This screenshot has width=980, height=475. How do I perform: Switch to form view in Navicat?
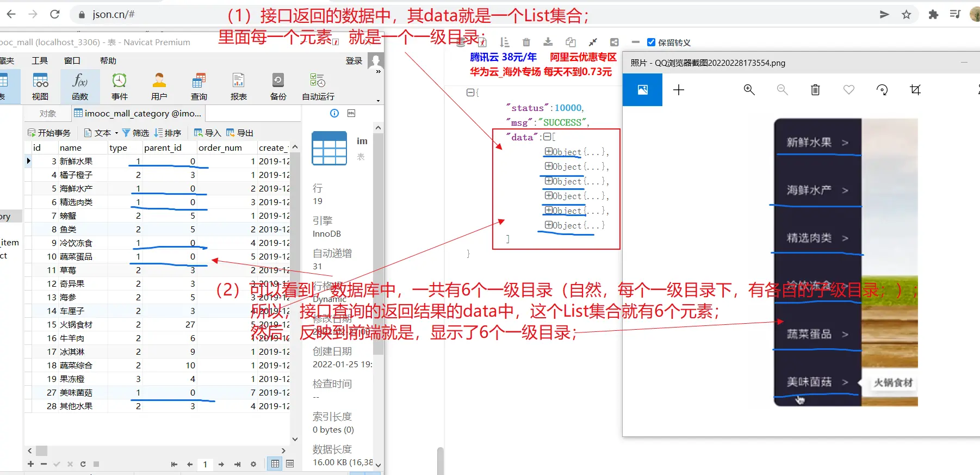290,464
